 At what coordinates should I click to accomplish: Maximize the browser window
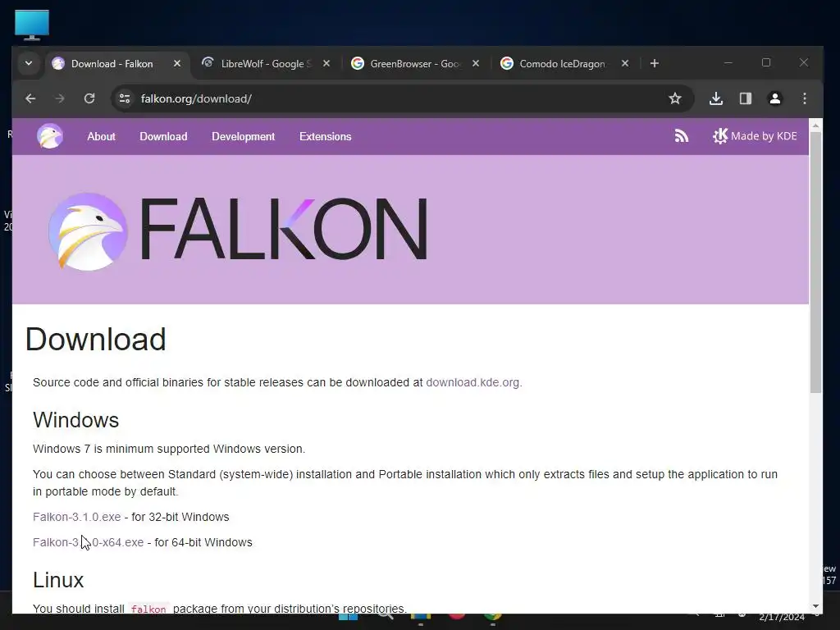(x=766, y=62)
